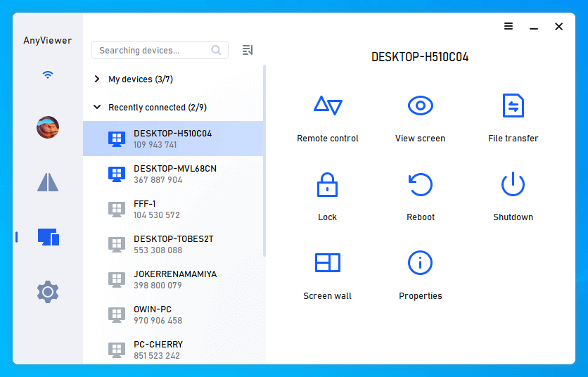Open the Connect tab with triangle icon
The image size is (588, 377).
(48, 182)
